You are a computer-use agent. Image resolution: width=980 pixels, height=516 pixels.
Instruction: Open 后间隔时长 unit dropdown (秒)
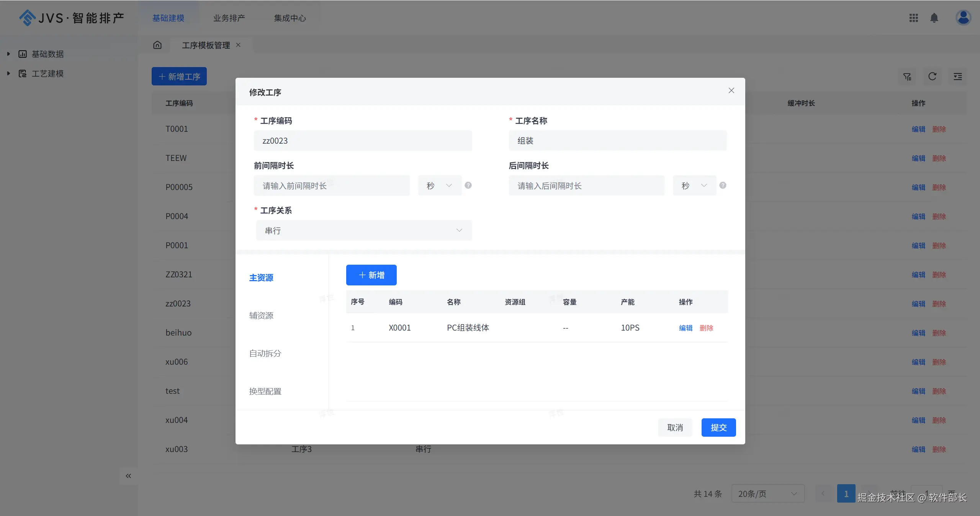[x=694, y=186]
